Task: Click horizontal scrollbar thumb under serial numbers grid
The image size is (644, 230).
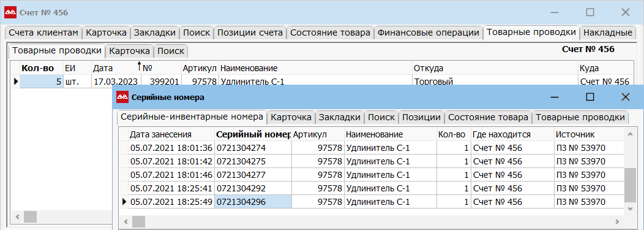Action: 138,222
